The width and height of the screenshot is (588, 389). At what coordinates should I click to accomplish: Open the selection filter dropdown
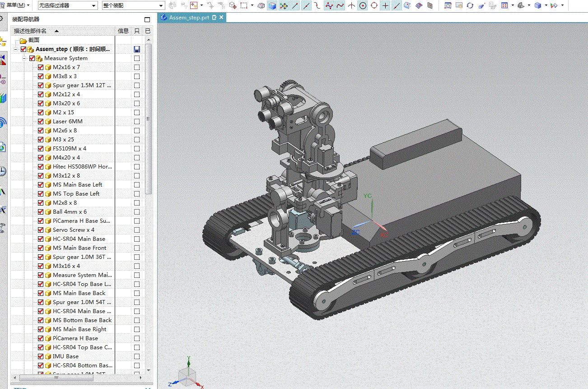coord(67,6)
